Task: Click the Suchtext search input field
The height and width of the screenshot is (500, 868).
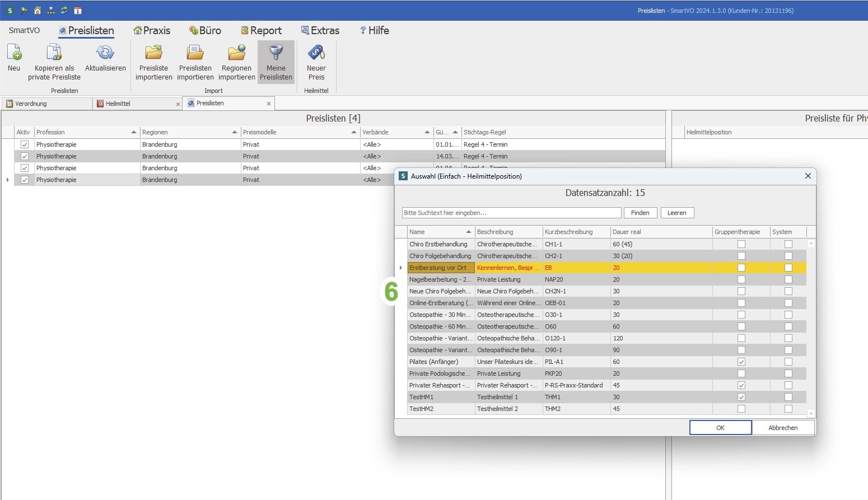Action: (511, 213)
